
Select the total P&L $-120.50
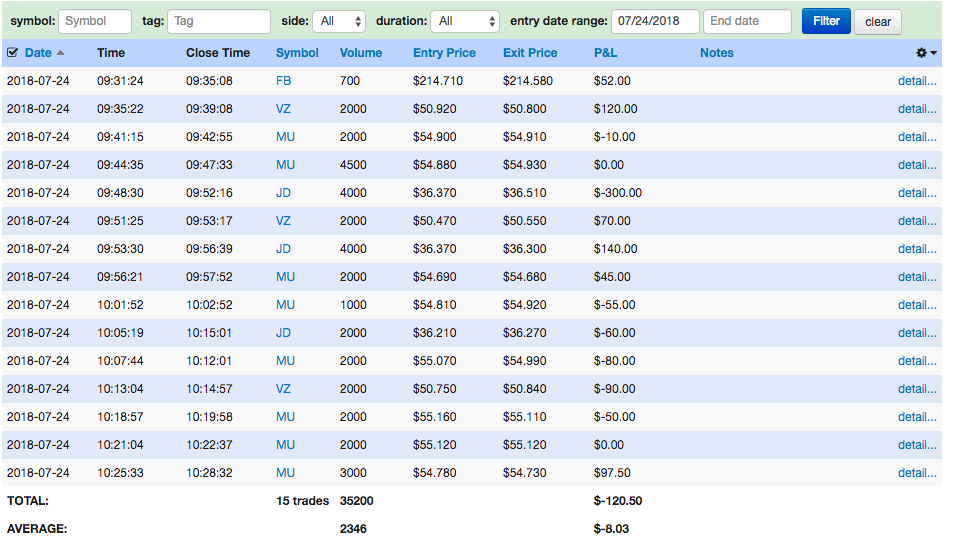pyautogui.click(x=618, y=501)
